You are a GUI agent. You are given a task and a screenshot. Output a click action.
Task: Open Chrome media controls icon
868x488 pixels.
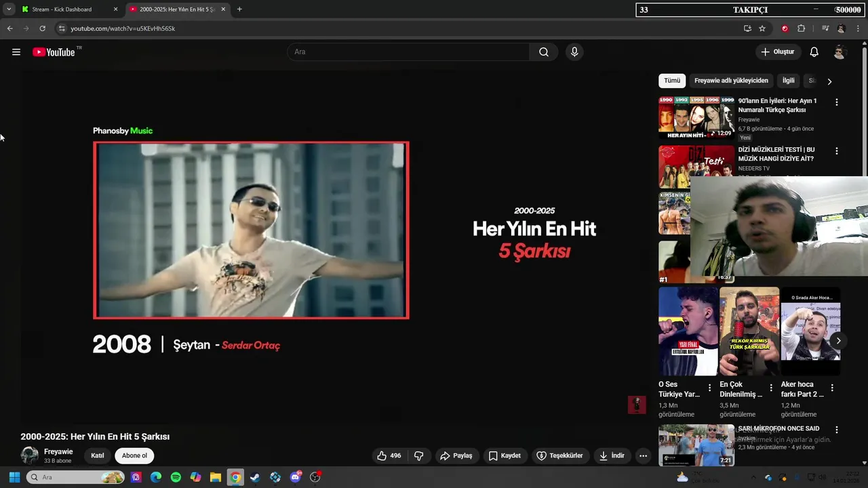click(x=825, y=28)
